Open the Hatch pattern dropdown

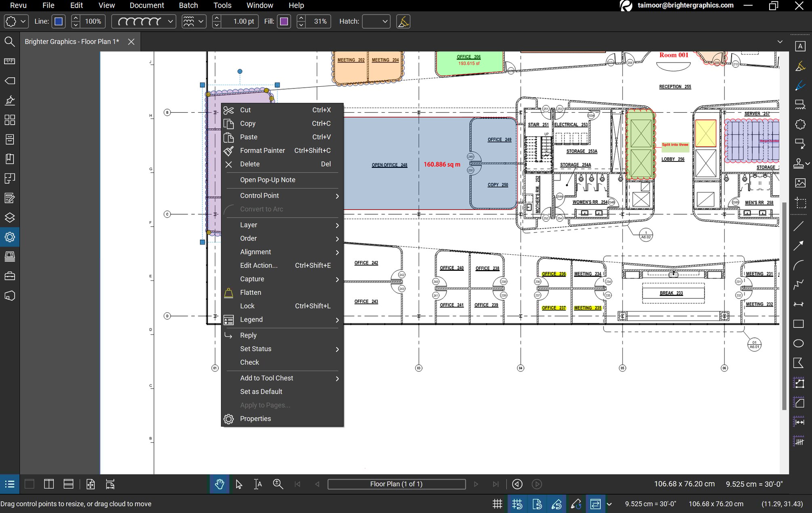[376, 21]
